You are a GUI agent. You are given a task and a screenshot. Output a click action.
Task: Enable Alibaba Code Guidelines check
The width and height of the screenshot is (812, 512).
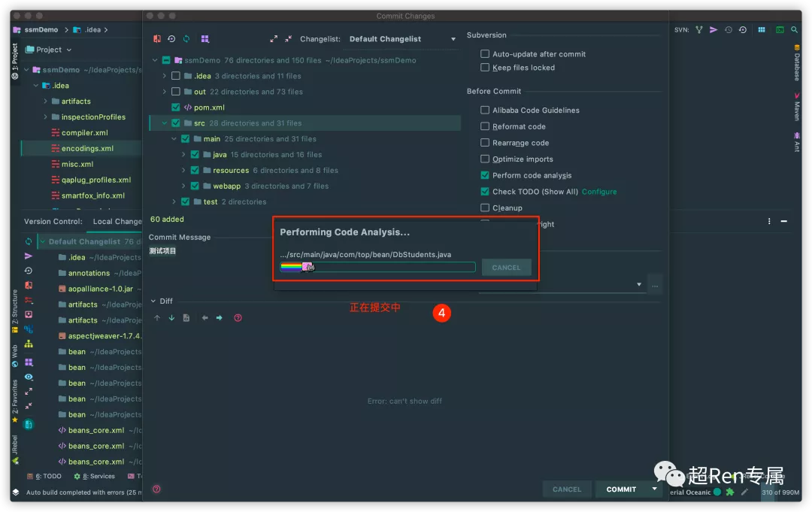[485, 110]
